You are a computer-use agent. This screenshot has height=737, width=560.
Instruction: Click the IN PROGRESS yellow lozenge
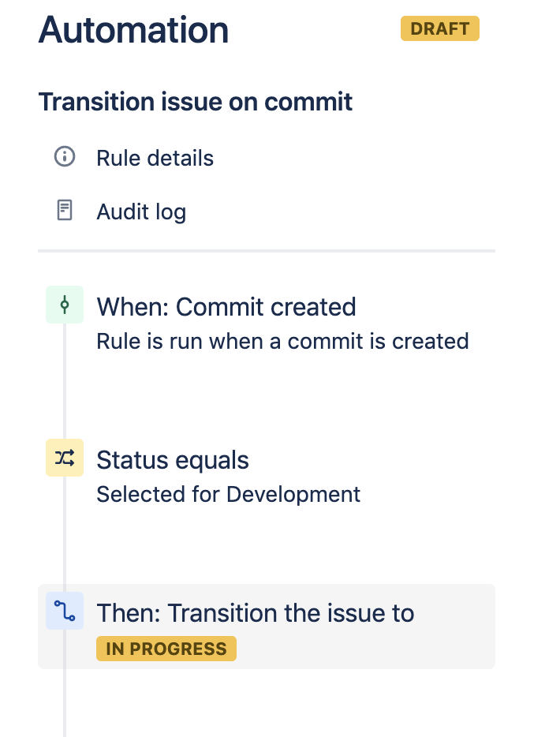[x=166, y=648]
